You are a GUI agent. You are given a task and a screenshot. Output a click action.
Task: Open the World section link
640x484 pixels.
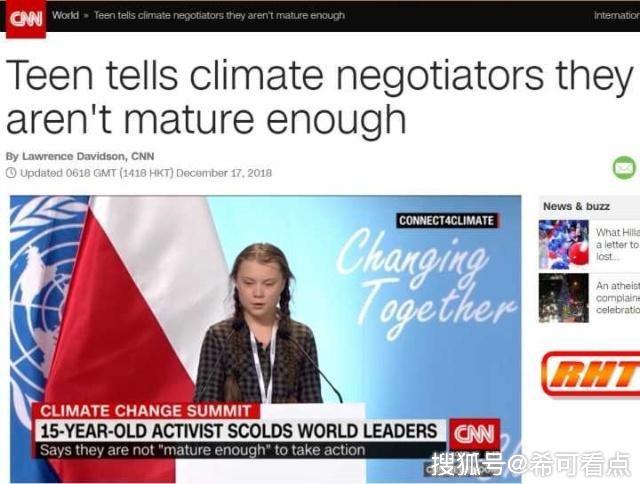click(65, 15)
